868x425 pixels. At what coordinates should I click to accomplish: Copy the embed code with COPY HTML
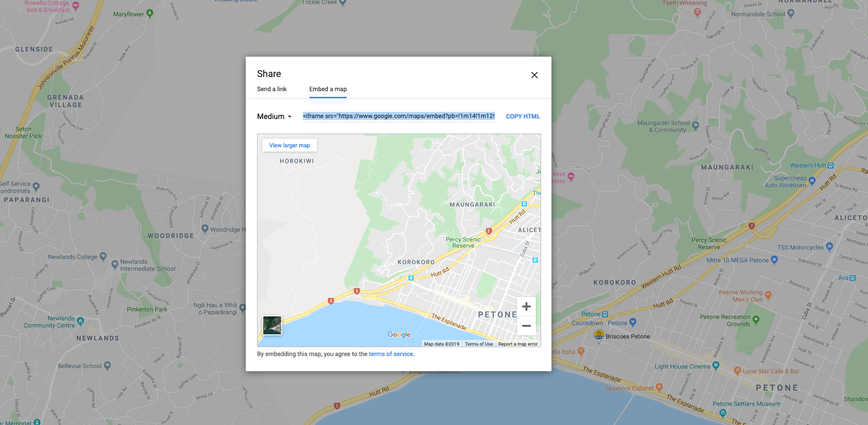(x=523, y=117)
